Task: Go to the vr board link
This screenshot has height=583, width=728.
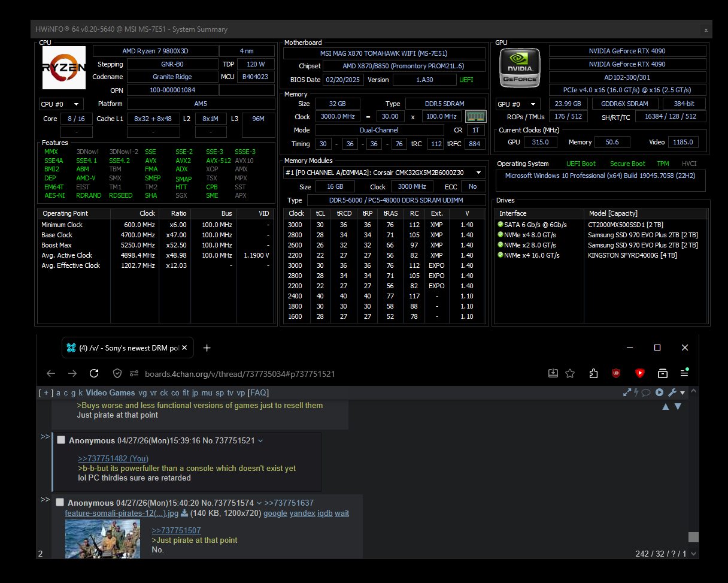Action: pyautogui.click(x=153, y=393)
